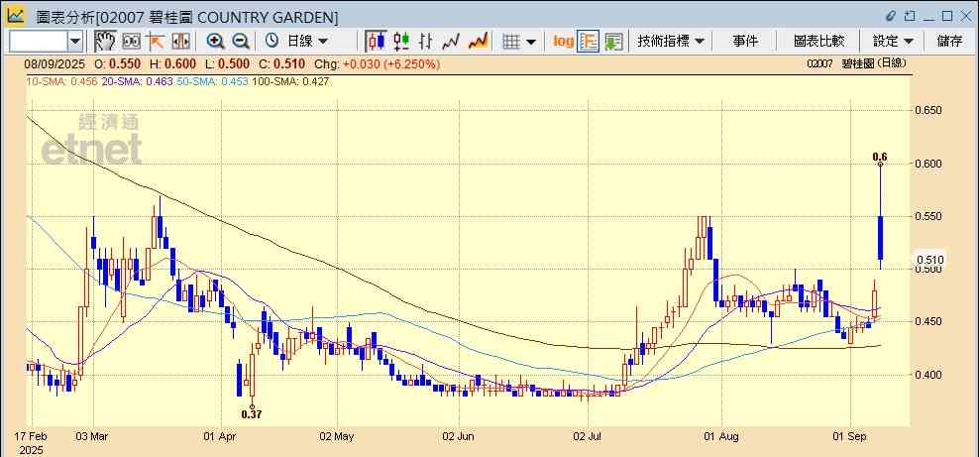The height and width of the screenshot is (457, 980).
Task: Click the 03 Mar date axis label
Action: [93, 436]
